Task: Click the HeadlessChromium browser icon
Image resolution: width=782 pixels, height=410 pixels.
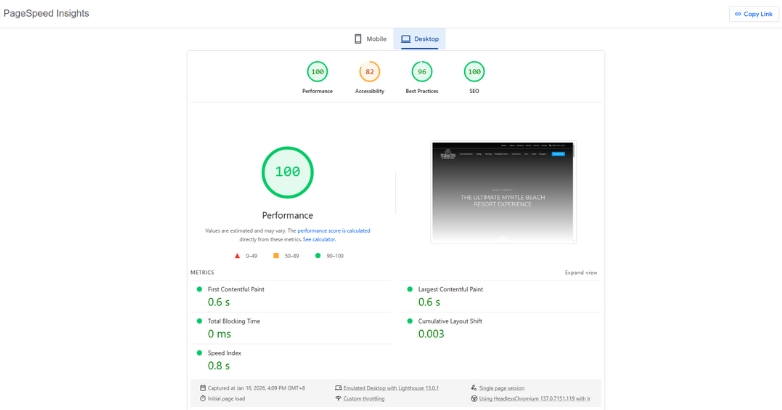Action: tap(474, 399)
